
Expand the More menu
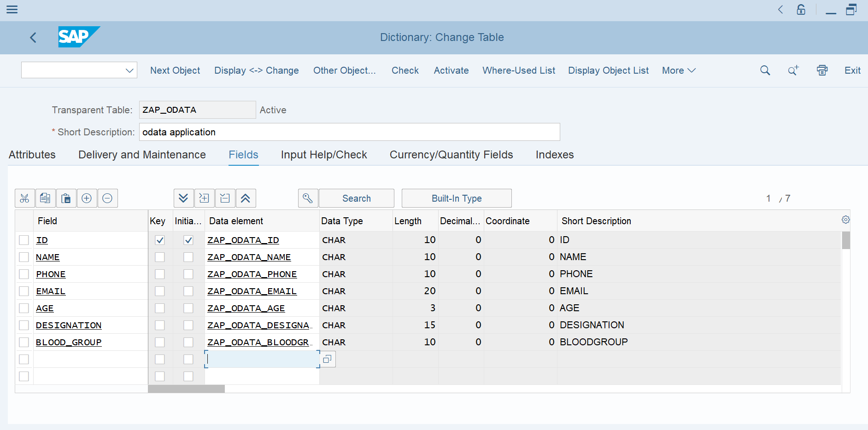pos(678,70)
